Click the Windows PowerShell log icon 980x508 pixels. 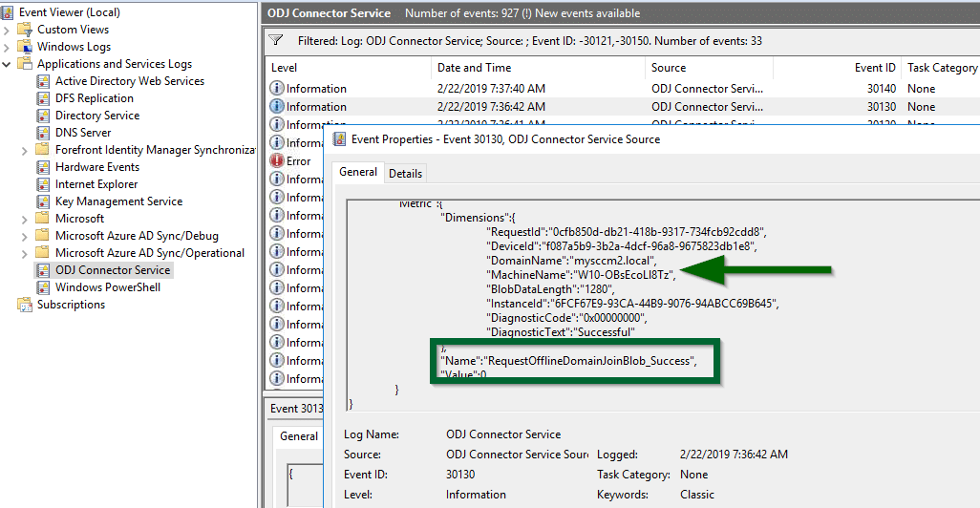point(43,287)
